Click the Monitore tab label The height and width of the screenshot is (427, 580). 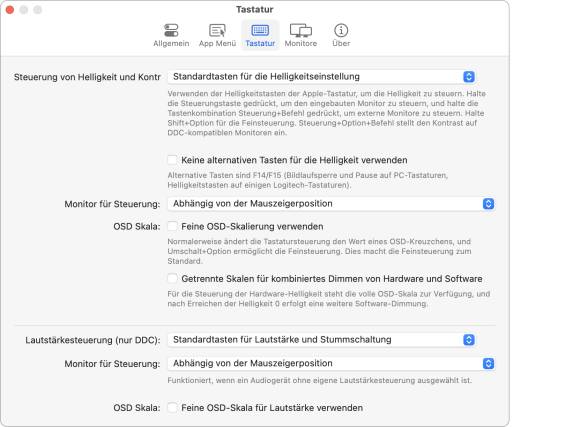301,43
